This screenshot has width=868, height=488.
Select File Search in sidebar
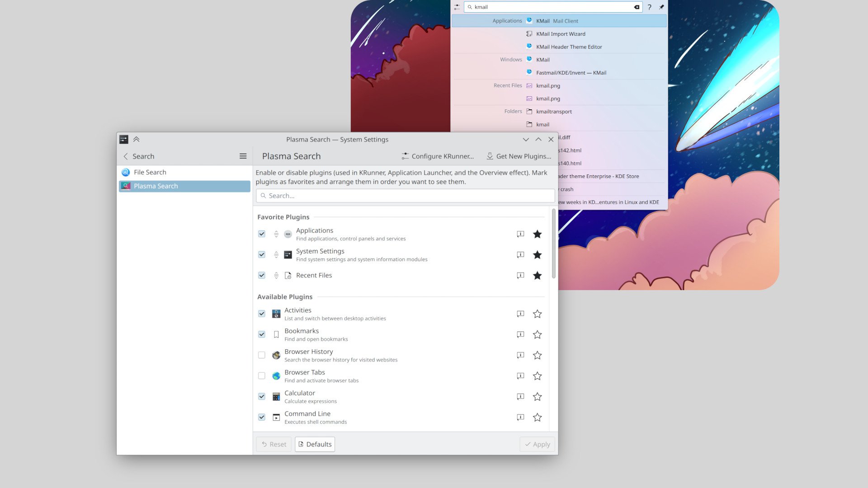click(x=184, y=173)
